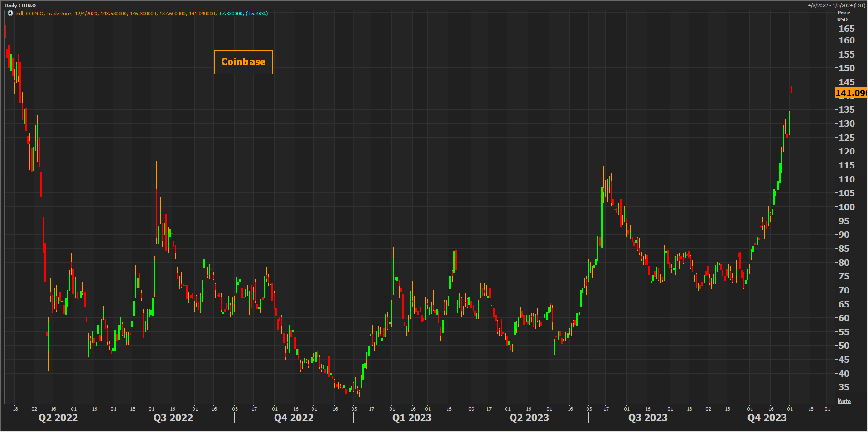Image resolution: width=868 pixels, height=432 pixels.
Task: Select the Q3 2022 quarter label
Action: [x=173, y=418]
